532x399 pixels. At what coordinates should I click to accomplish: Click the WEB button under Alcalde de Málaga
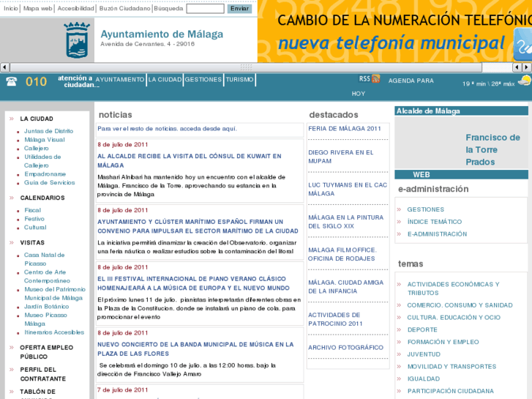pyautogui.click(x=422, y=174)
